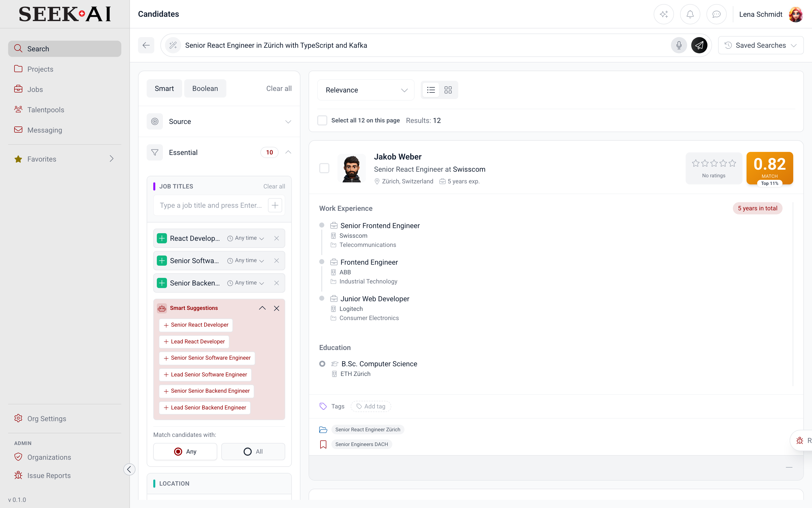812x508 pixels.
Task: Open Jobs in sidebar
Action: 64,89
